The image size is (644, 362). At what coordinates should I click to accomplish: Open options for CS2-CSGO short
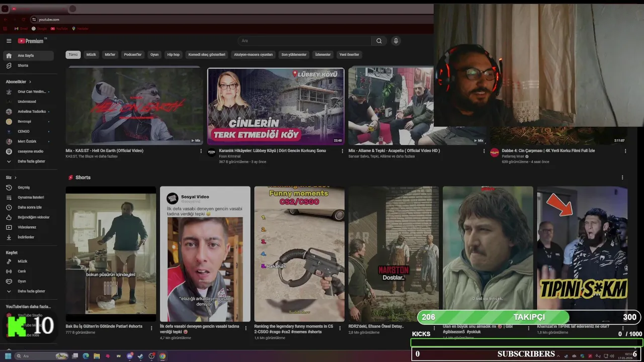(340, 328)
